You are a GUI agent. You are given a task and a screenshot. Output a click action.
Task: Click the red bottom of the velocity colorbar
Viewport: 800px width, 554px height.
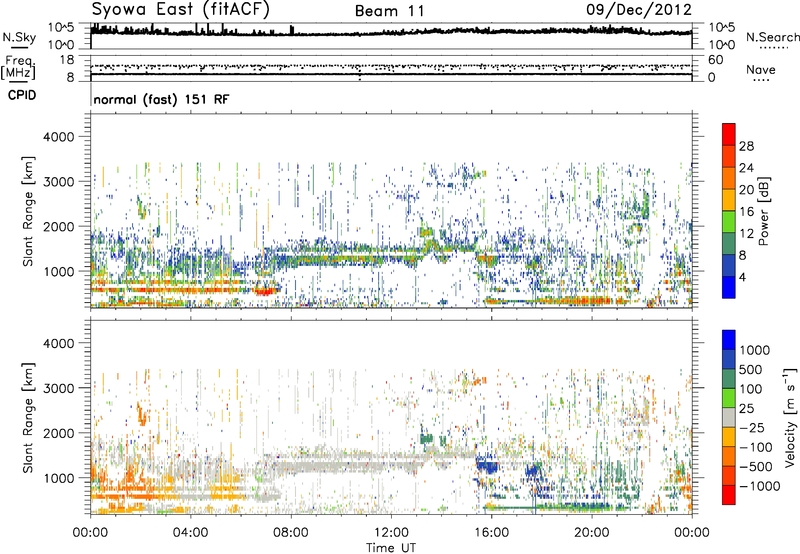(729, 494)
